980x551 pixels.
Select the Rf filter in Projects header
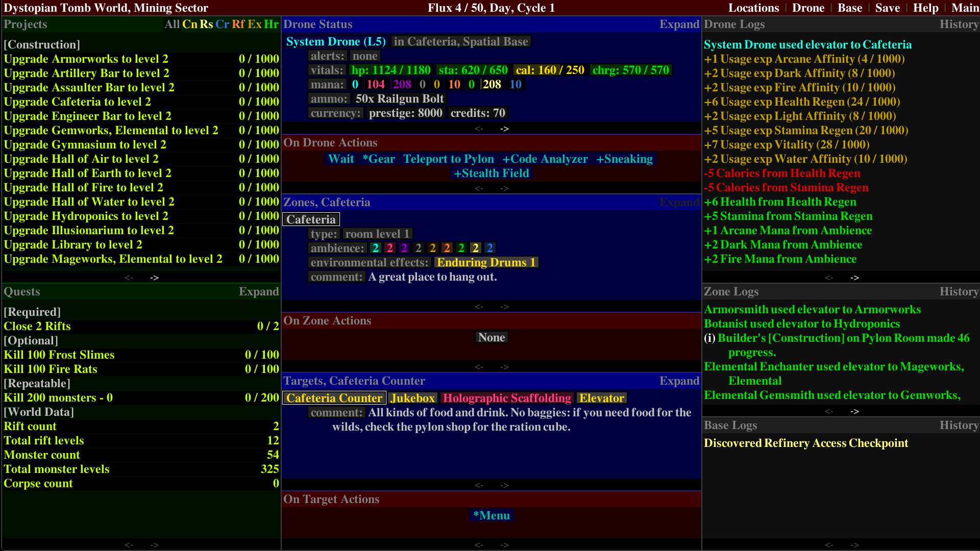tap(239, 24)
